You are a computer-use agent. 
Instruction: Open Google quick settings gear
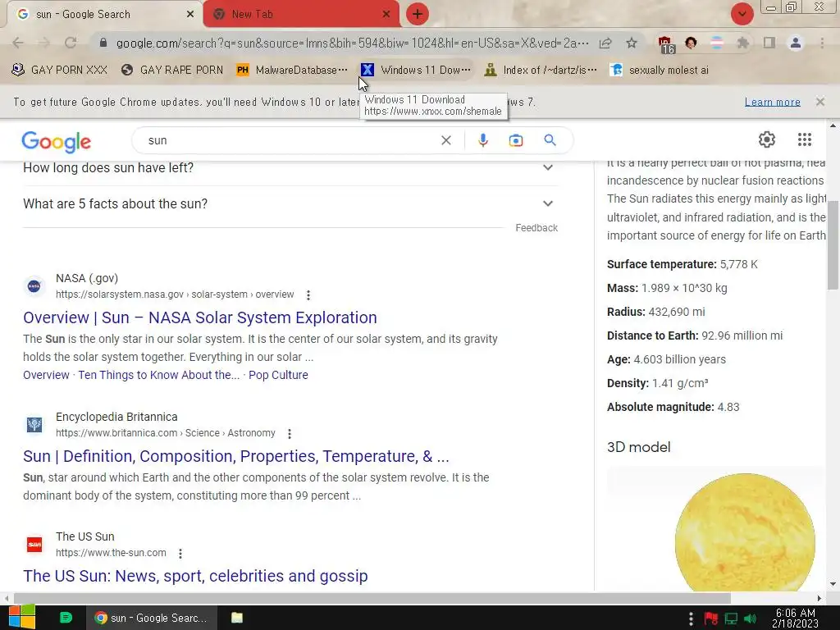coord(767,139)
